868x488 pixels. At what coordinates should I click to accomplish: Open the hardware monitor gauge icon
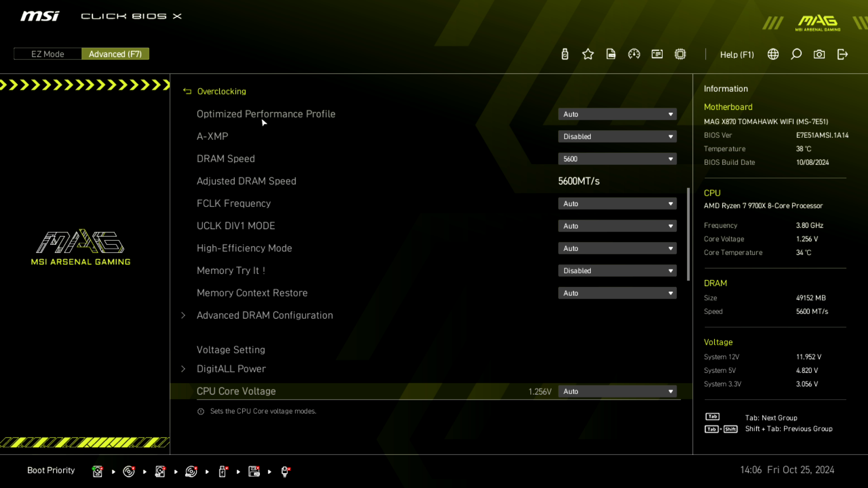(x=634, y=54)
